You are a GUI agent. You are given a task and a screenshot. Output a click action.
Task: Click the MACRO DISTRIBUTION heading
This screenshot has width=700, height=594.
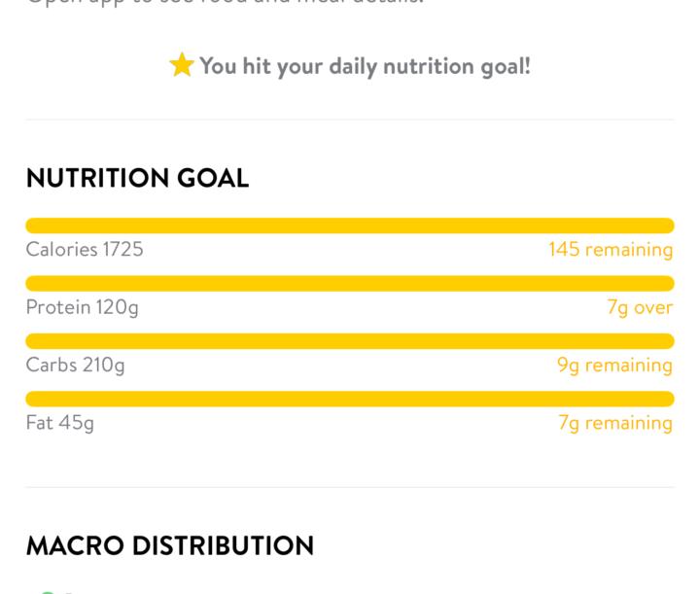170,546
